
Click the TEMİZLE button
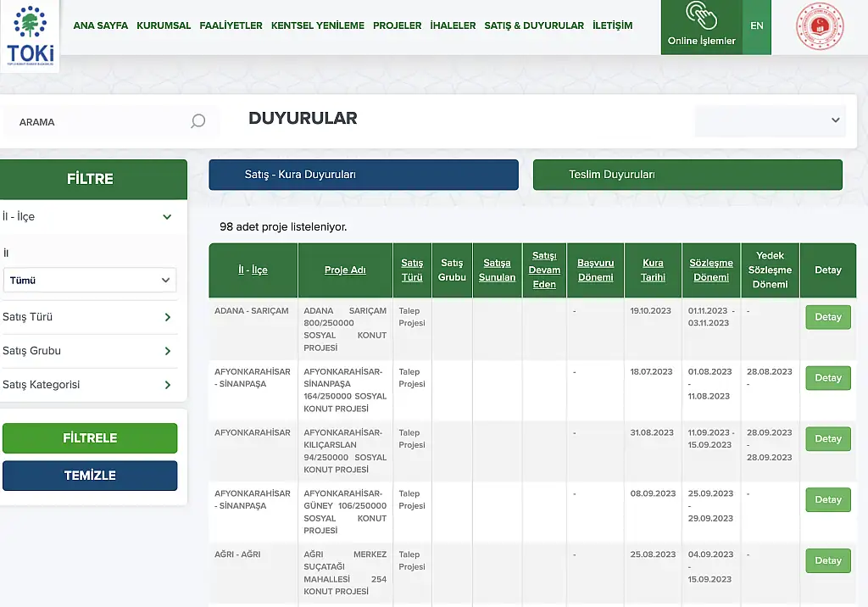point(90,476)
